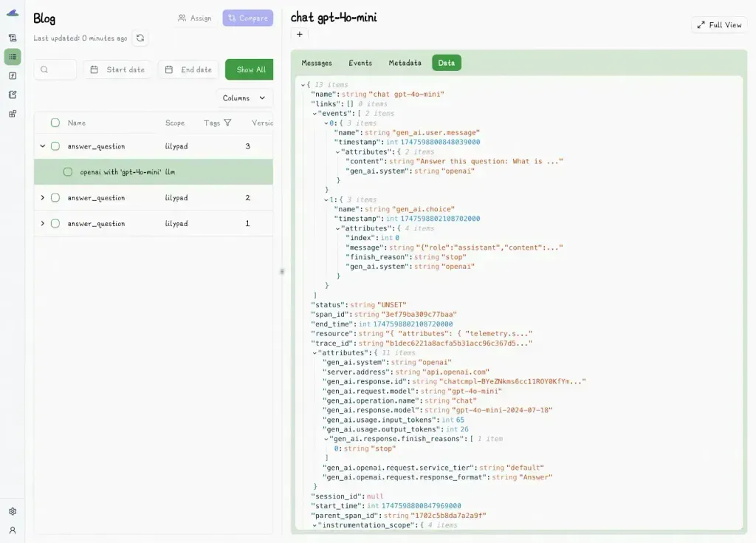The width and height of the screenshot is (756, 543).
Task: Open the settings gear at sidebar bottom
Action: coord(12,510)
